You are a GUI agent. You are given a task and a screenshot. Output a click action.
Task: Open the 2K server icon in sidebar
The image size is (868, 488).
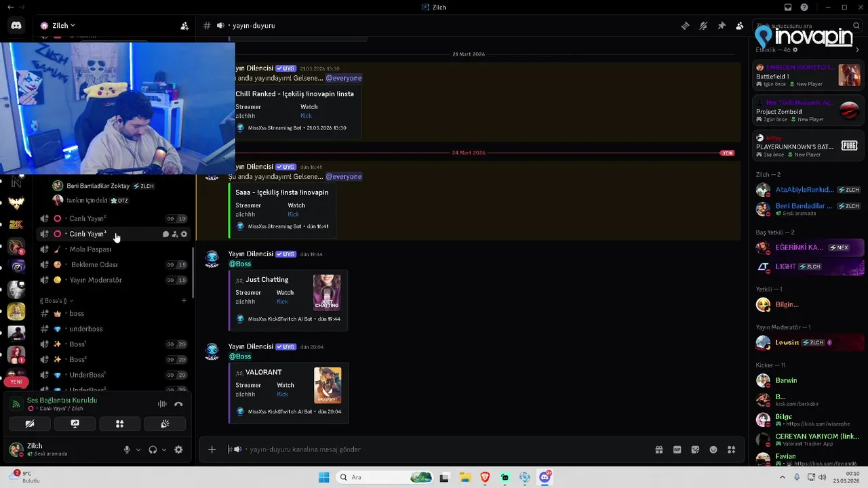pos(16,224)
